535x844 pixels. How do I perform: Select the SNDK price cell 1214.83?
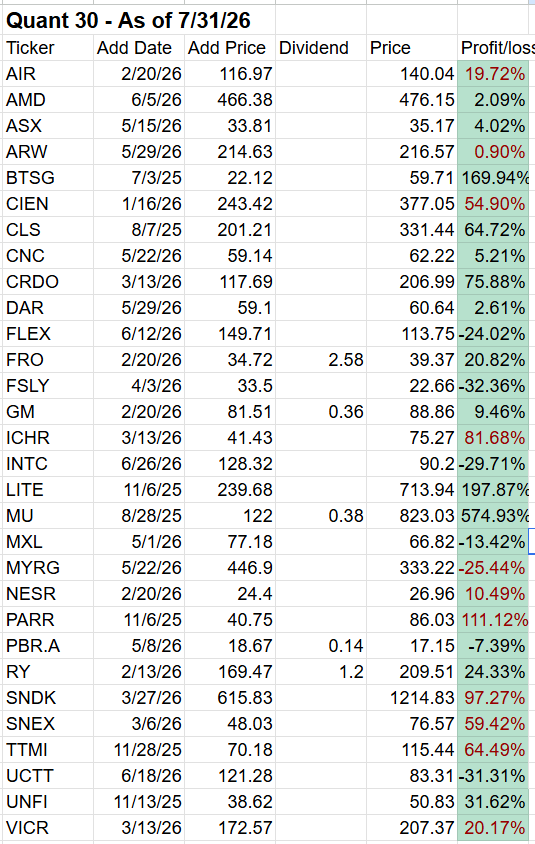coord(412,698)
